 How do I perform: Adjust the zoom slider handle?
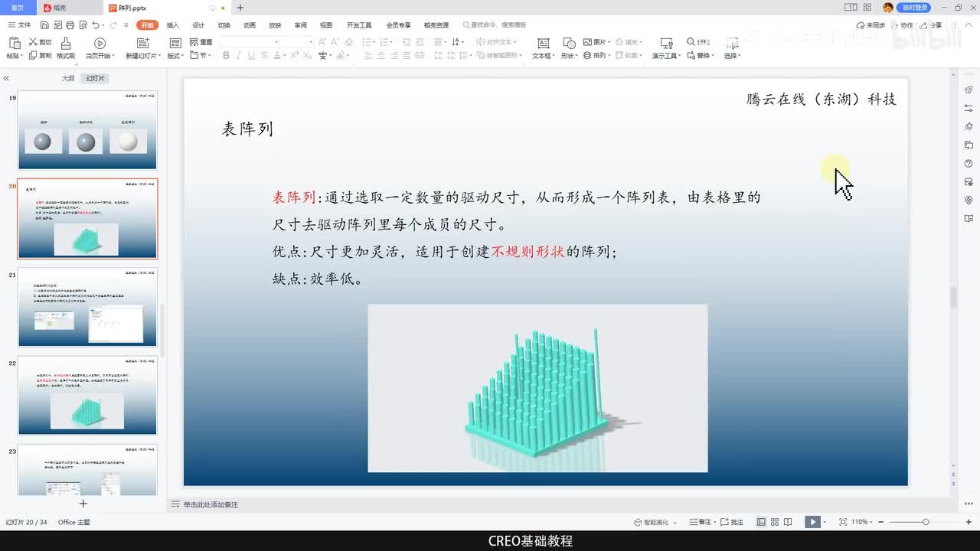point(926,522)
